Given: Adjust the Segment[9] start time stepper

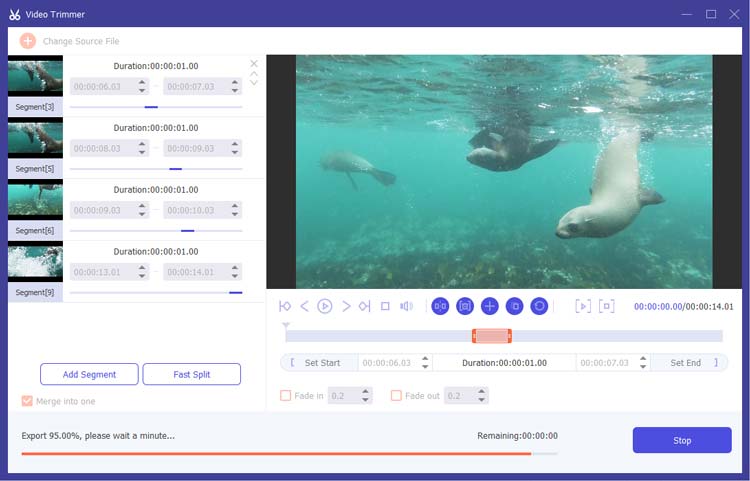Looking at the screenshot, I should 142,272.
